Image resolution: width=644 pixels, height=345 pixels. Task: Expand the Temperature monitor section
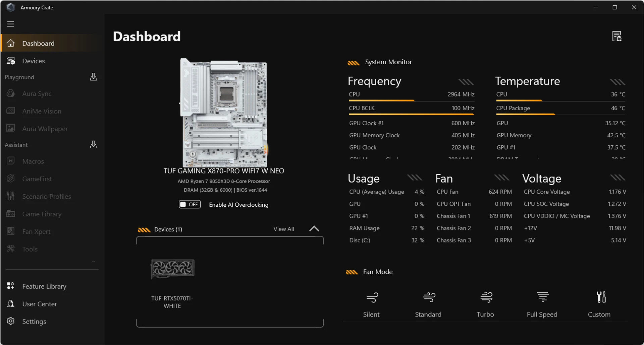618,82
